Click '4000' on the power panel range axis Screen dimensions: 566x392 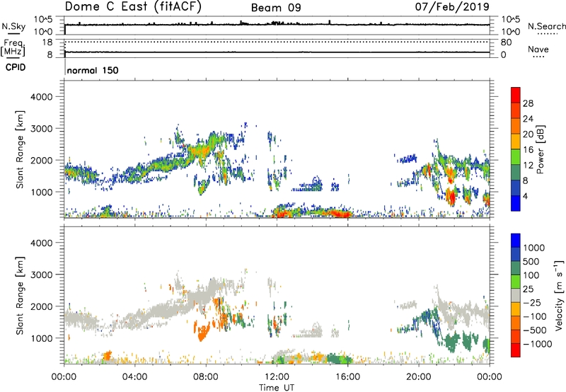(42, 97)
